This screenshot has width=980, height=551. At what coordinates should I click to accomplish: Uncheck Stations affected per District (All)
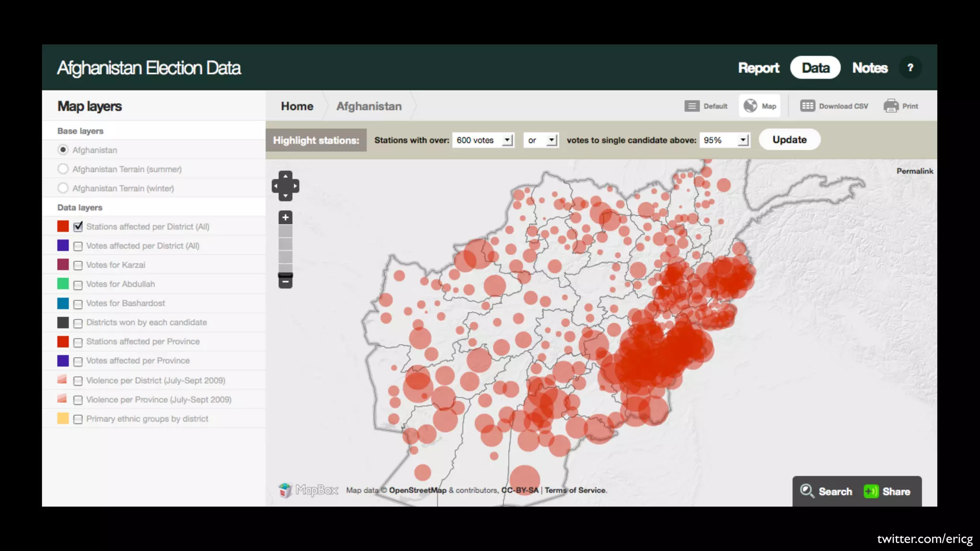[x=78, y=227]
